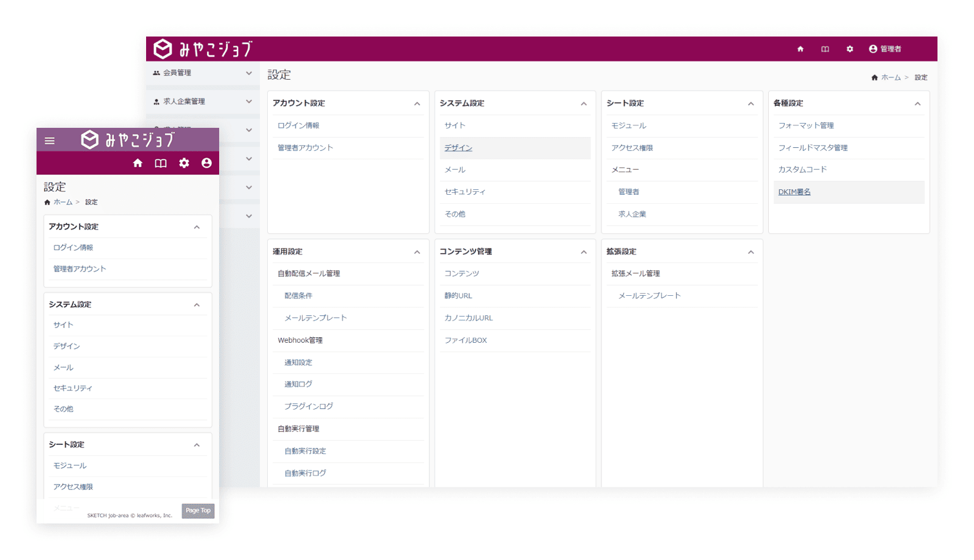The image size is (974, 560).
Task: Collapse コンテンツ管理 panel
Action: [584, 252]
